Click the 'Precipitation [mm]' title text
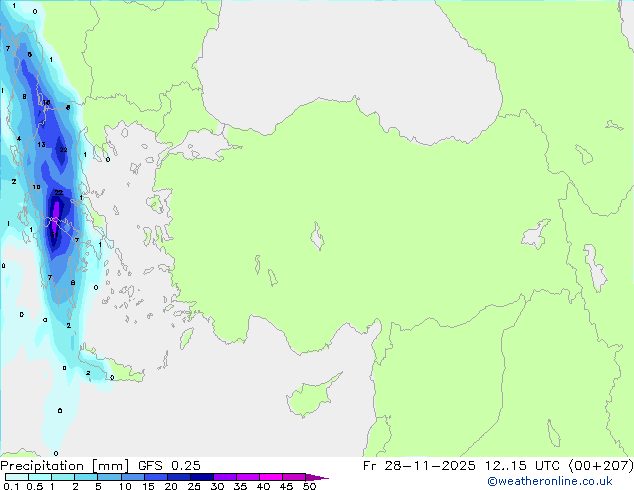 point(65,466)
